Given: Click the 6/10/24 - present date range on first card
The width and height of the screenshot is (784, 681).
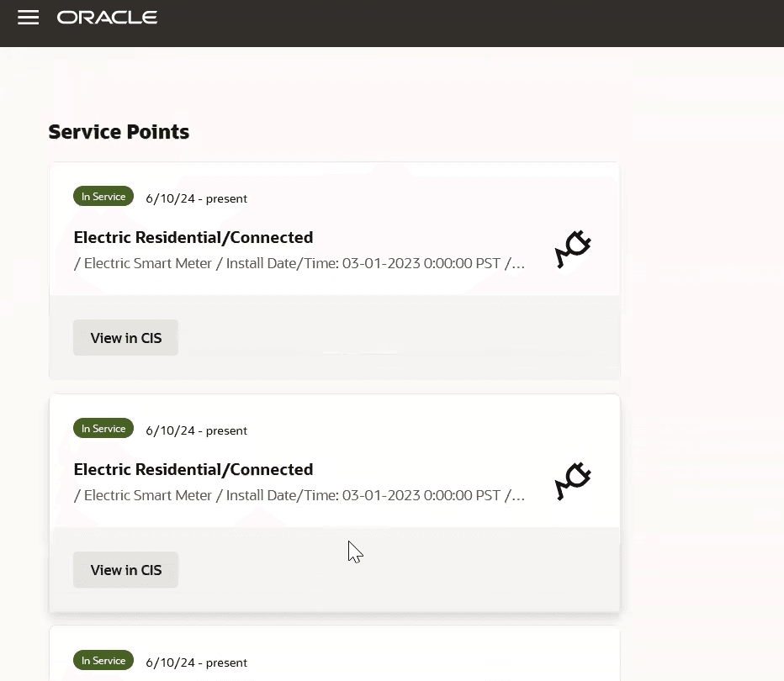Looking at the screenshot, I should pyautogui.click(x=196, y=198).
